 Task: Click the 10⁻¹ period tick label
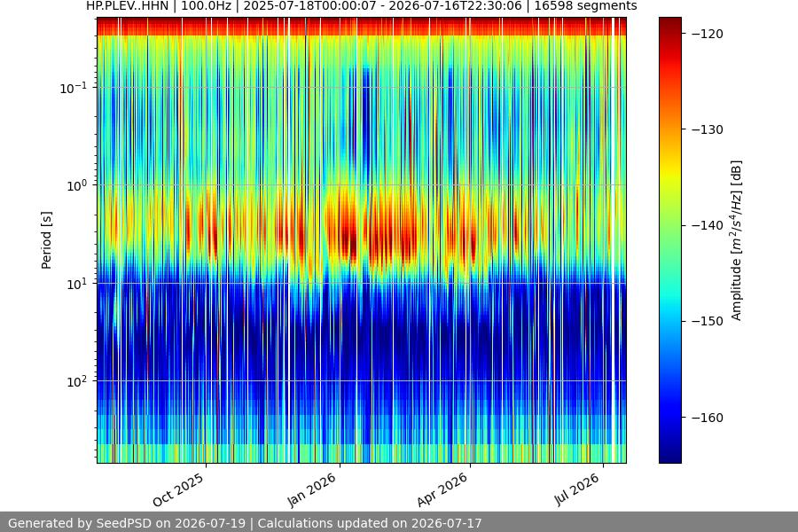(x=74, y=88)
